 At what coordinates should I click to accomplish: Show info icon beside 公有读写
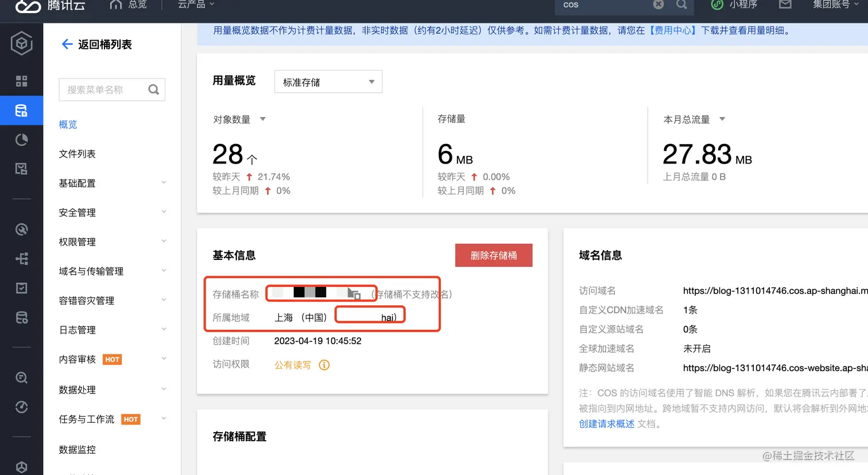pos(324,365)
